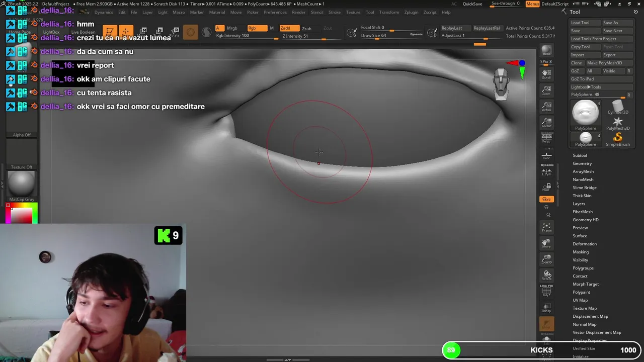644x362 pixels.
Task: Click the Tool palette refresh icon
Action: (x=635, y=12)
